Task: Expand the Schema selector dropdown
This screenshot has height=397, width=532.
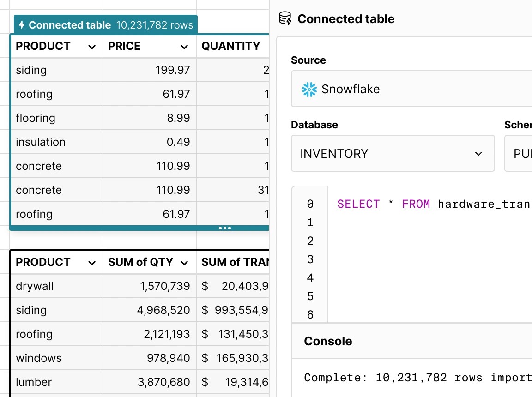Action: pyautogui.click(x=522, y=153)
